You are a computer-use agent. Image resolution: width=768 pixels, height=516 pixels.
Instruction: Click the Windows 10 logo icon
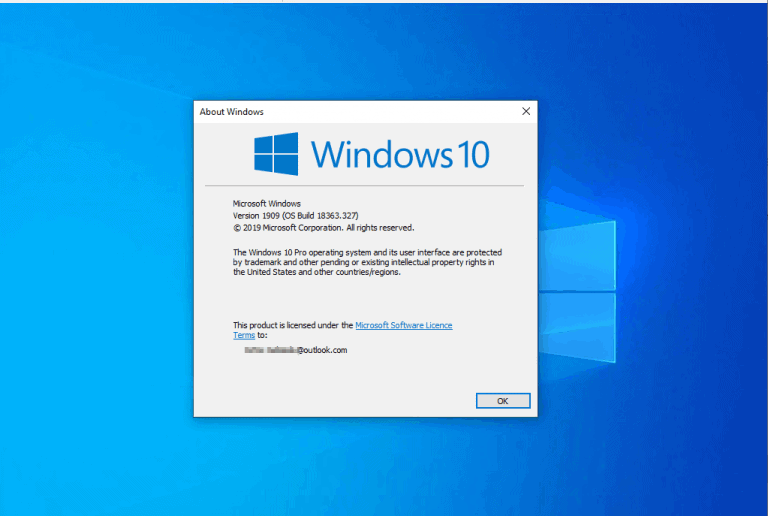(276, 154)
